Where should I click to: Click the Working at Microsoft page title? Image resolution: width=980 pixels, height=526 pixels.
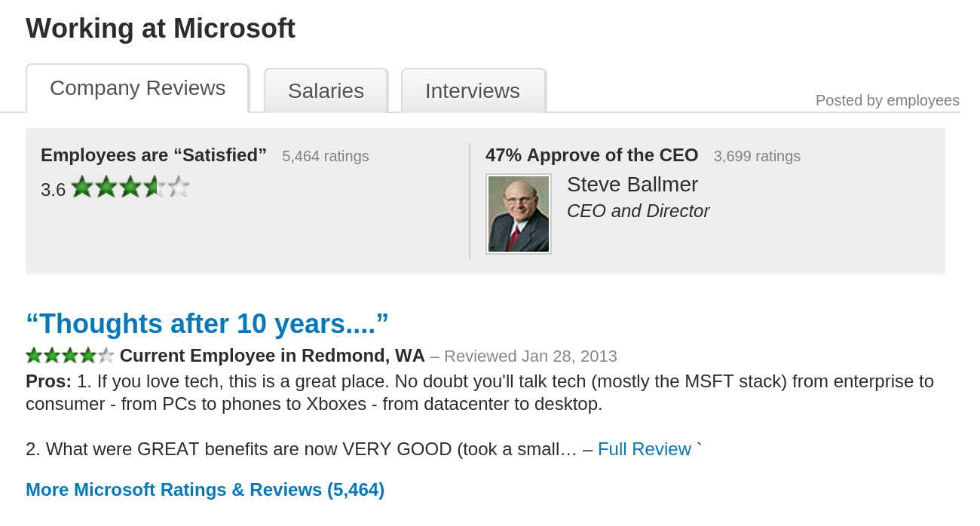[161, 28]
